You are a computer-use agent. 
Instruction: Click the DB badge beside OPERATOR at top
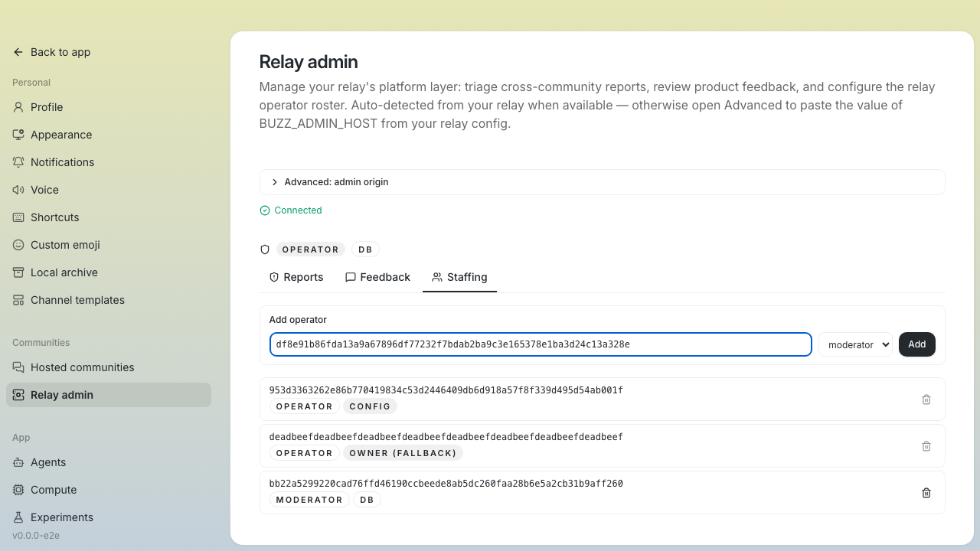tap(365, 249)
